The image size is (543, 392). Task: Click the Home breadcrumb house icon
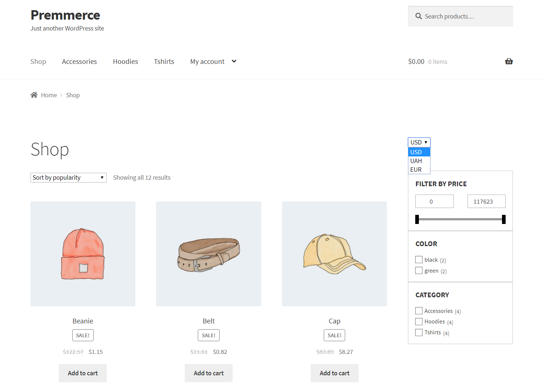coord(34,95)
